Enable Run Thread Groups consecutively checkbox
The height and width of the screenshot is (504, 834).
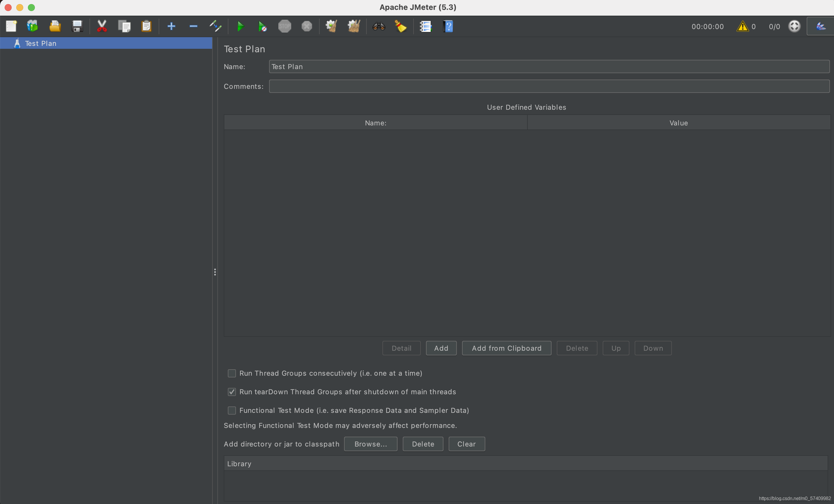[x=232, y=373]
